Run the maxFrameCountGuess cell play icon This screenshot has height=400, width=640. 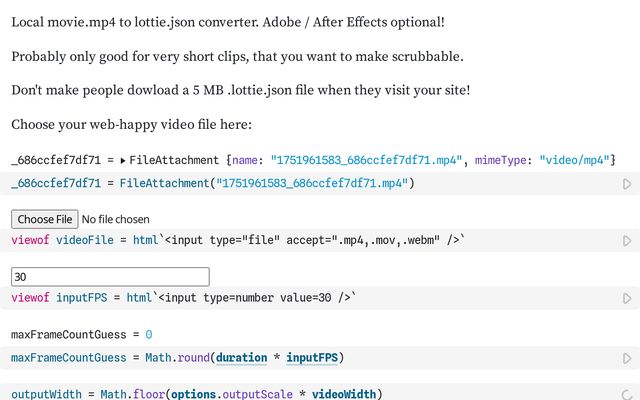click(627, 359)
